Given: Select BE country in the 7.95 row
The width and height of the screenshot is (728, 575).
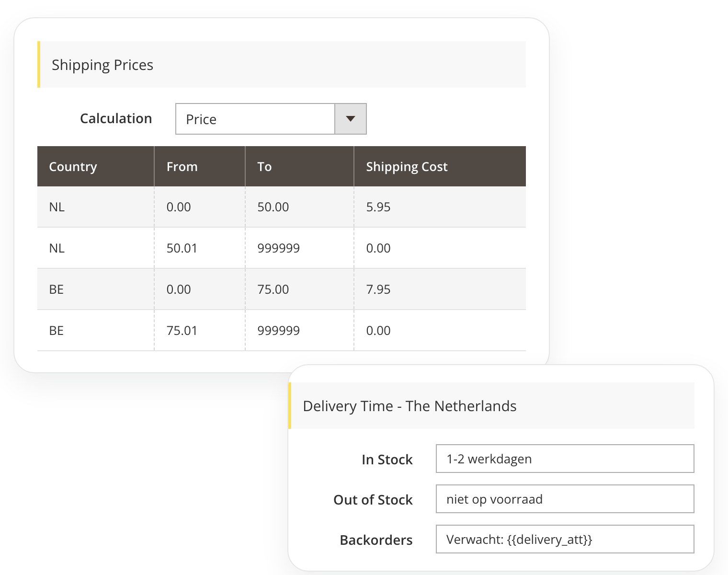Looking at the screenshot, I should click(57, 289).
